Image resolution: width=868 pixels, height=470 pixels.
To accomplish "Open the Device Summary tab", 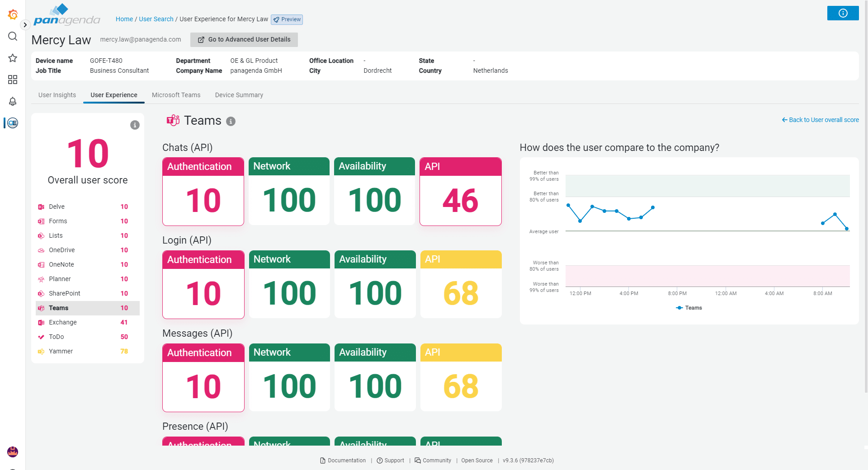I will (239, 95).
